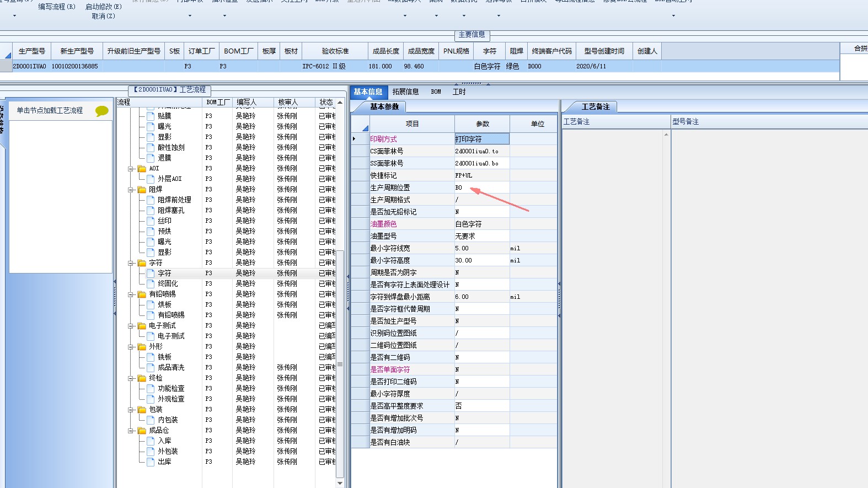
Task: Click document icon beside 功能检查
Action: pyautogui.click(x=151, y=388)
